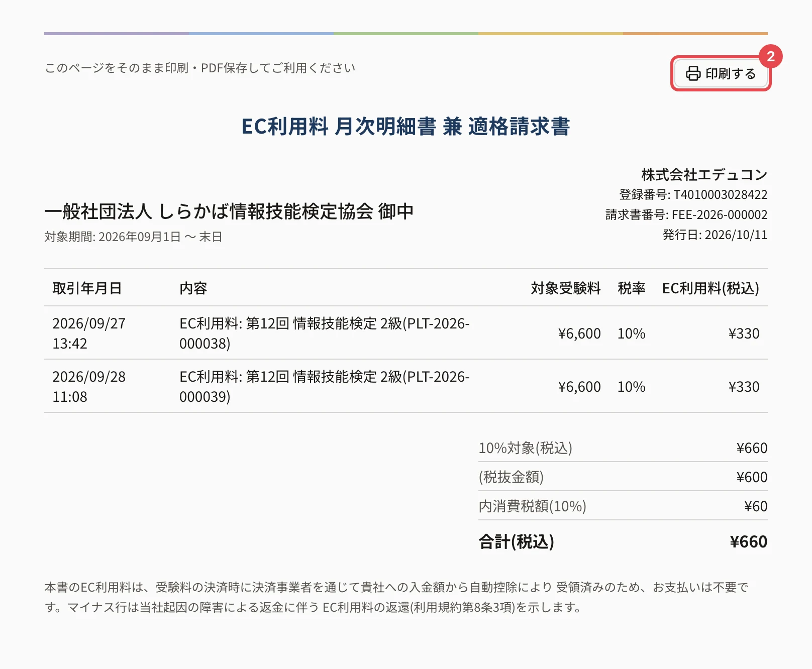Click description ending PLT-2026-000038
Viewport: 812px width, 669px height.
point(325,333)
